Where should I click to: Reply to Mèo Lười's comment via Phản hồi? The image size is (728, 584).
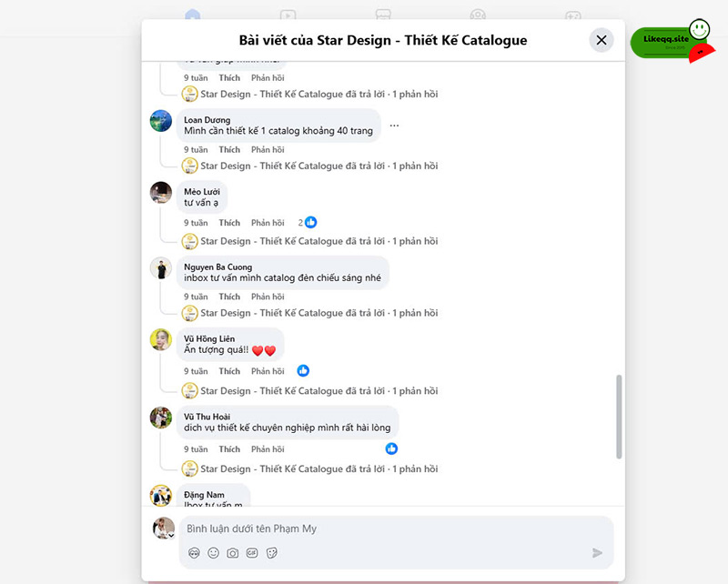(x=268, y=223)
